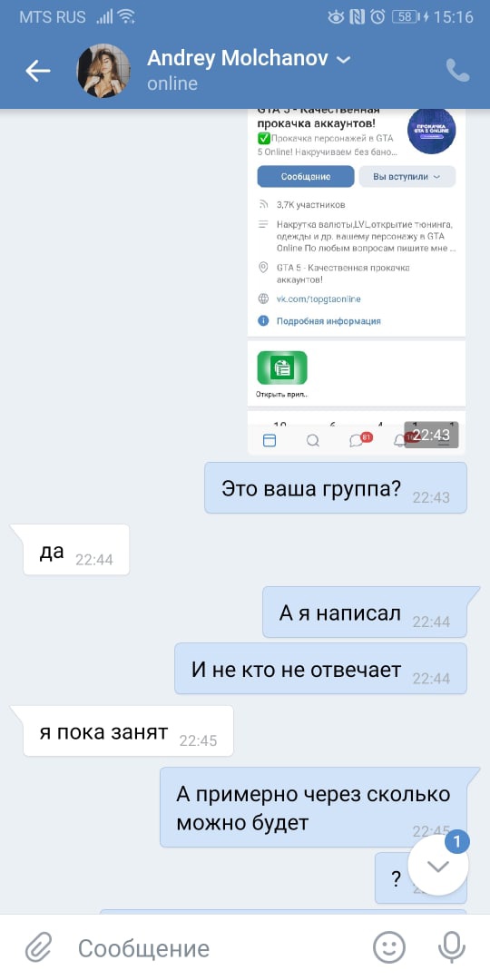490x980 pixels.
Task: Select the 'И не кто не отвечает' bubble
Action: point(320,669)
